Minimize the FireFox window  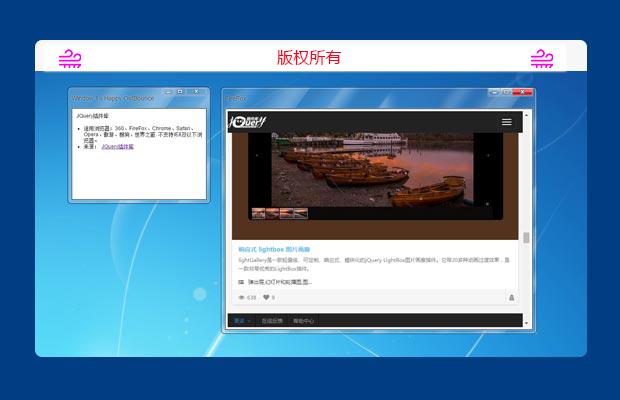pos(494,92)
